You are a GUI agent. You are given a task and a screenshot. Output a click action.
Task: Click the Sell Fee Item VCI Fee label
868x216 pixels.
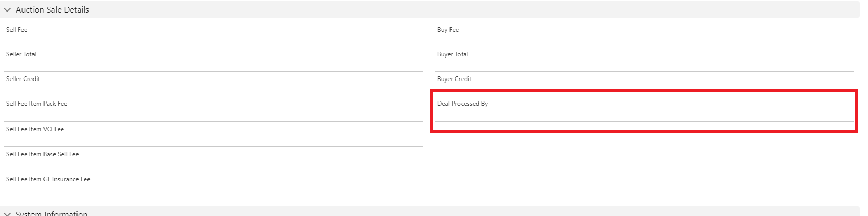pyautogui.click(x=35, y=129)
